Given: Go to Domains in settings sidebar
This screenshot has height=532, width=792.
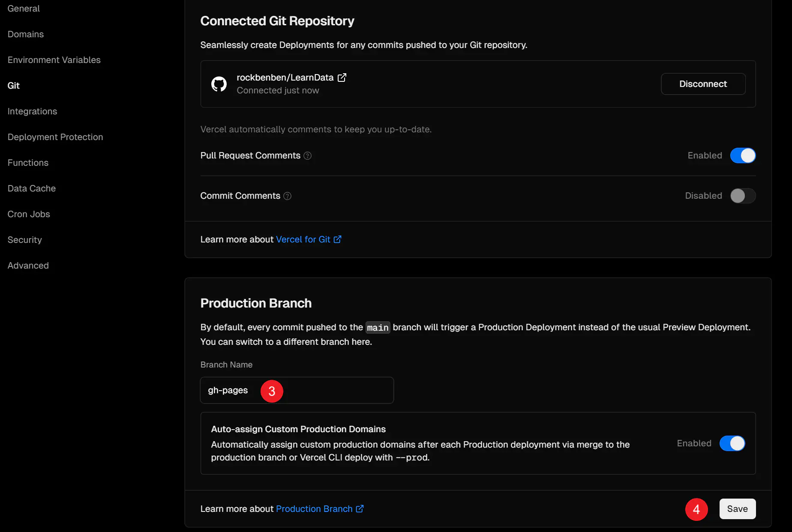Looking at the screenshot, I should pos(26,34).
